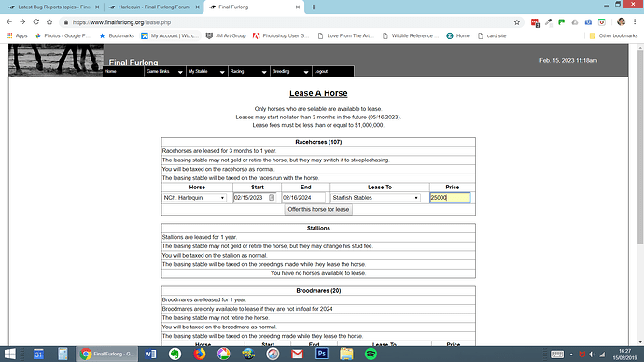This screenshot has height=362, width=644.
Task: Open Firefox from the taskbar
Action: pyautogui.click(x=200, y=354)
